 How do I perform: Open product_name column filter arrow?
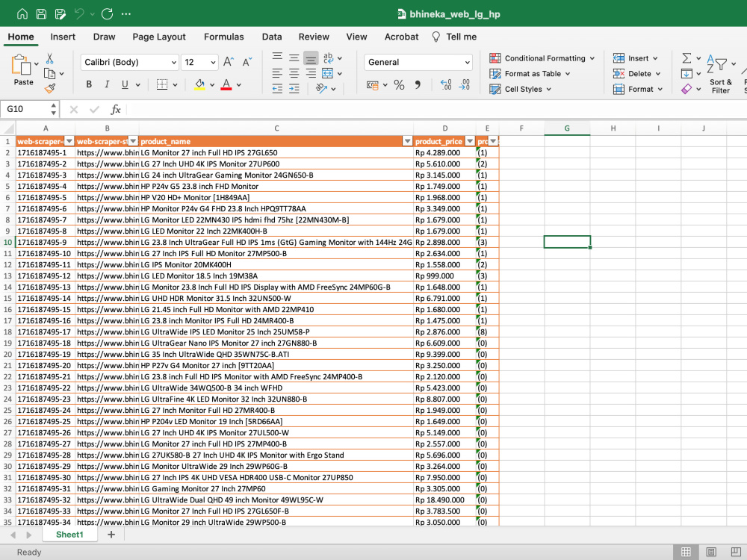click(407, 141)
